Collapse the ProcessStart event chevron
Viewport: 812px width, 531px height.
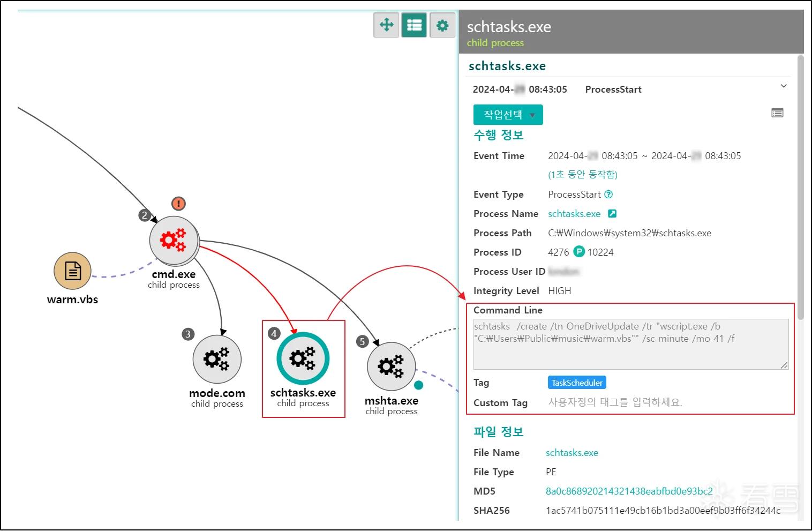(784, 86)
